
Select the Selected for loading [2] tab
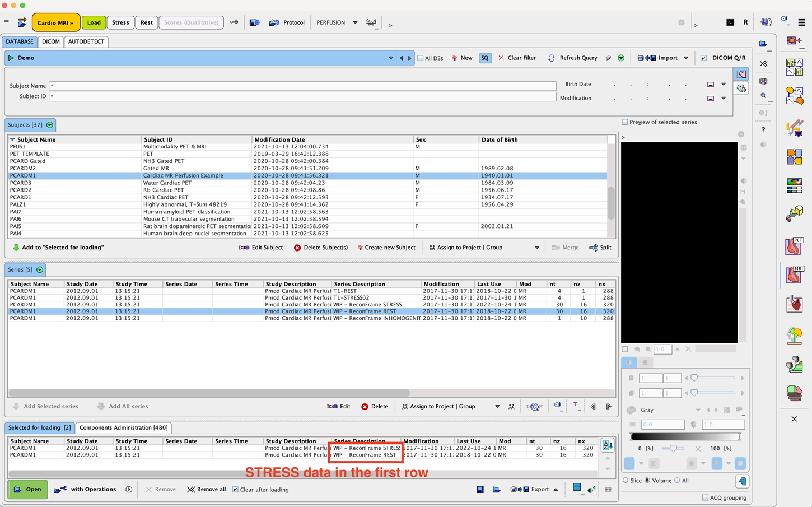[x=40, y=427]
